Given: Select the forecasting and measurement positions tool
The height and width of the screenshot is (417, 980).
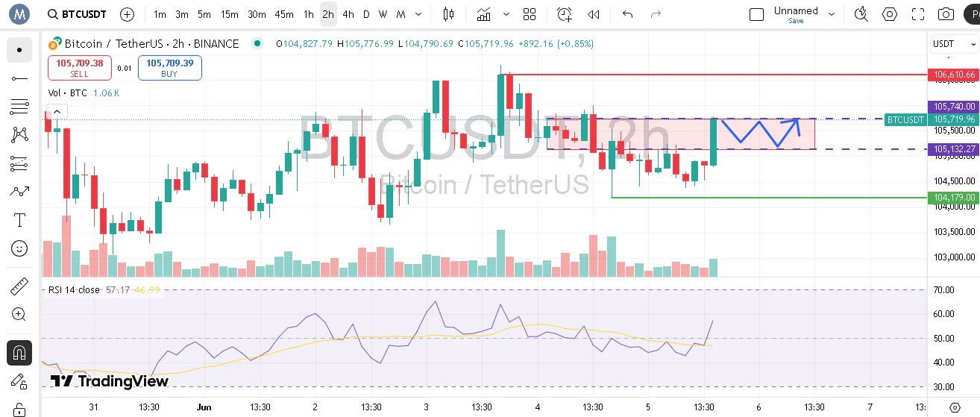Looking at the screenshot, I should [19, 163].
